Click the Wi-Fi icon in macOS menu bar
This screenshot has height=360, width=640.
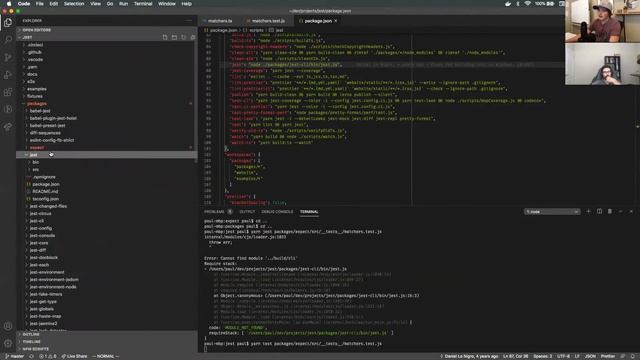pos(528,4)
